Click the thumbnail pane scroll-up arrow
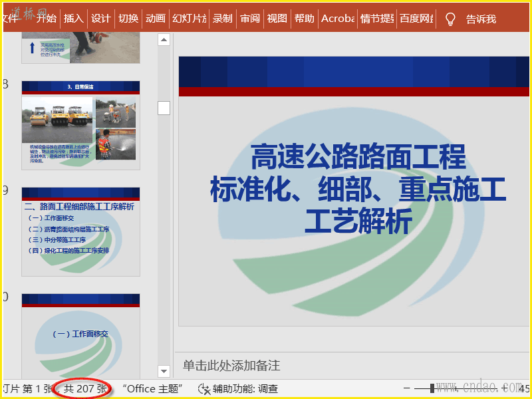 pyautogui.click(x=164, y=40)
